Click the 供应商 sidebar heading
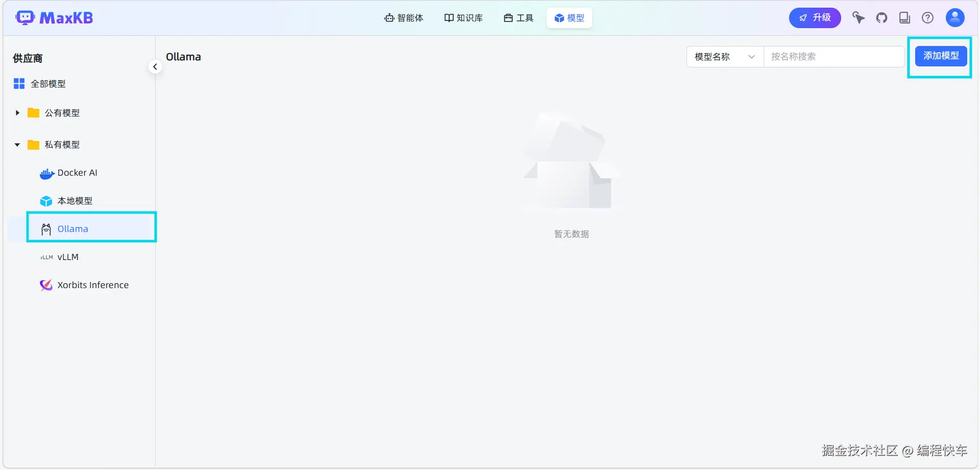The image size is (980, 470). (x=28, y=58)
